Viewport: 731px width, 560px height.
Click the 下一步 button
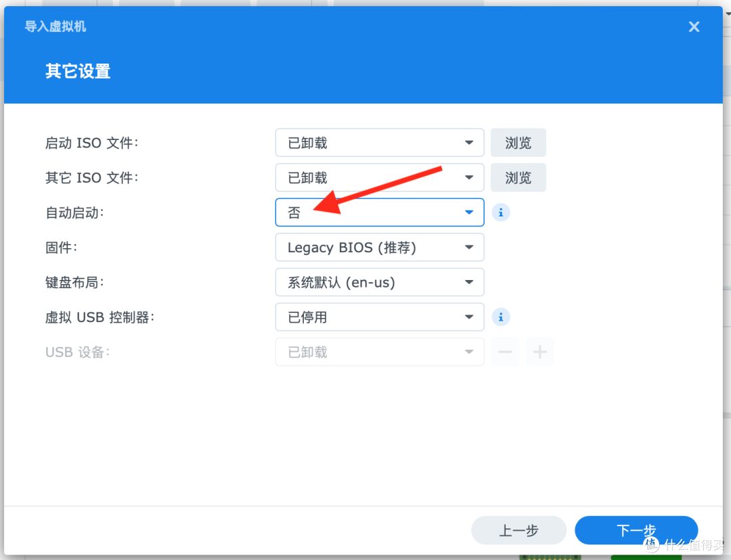pyautogui.click(x=636, y=530)
